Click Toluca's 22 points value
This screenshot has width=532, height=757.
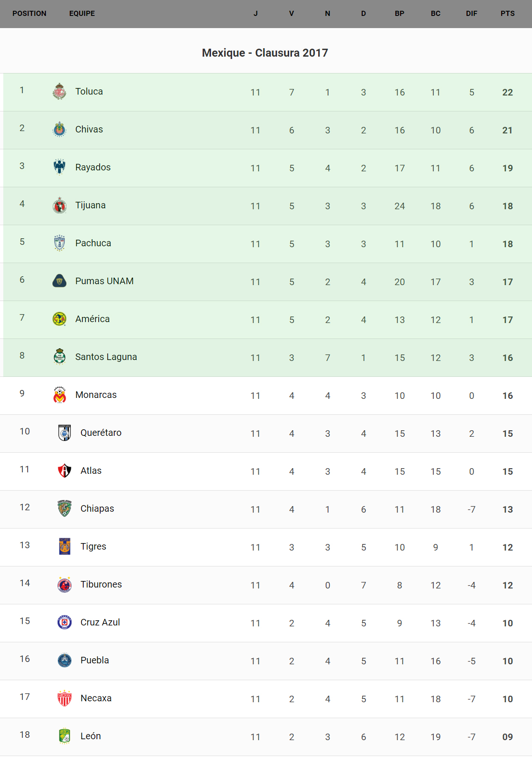507,92
